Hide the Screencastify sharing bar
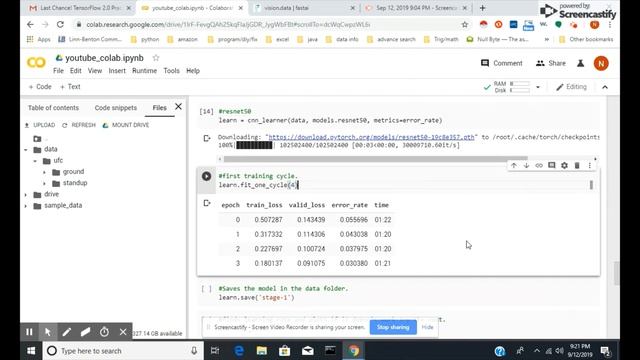This screenshot has height=360, width=640. [x=427, y=327]
